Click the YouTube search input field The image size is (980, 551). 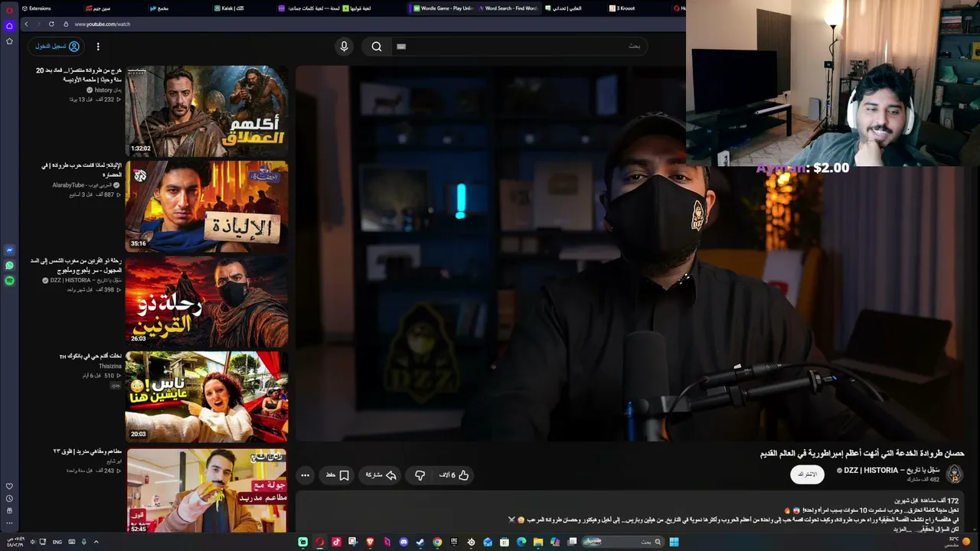click(521, 47)
